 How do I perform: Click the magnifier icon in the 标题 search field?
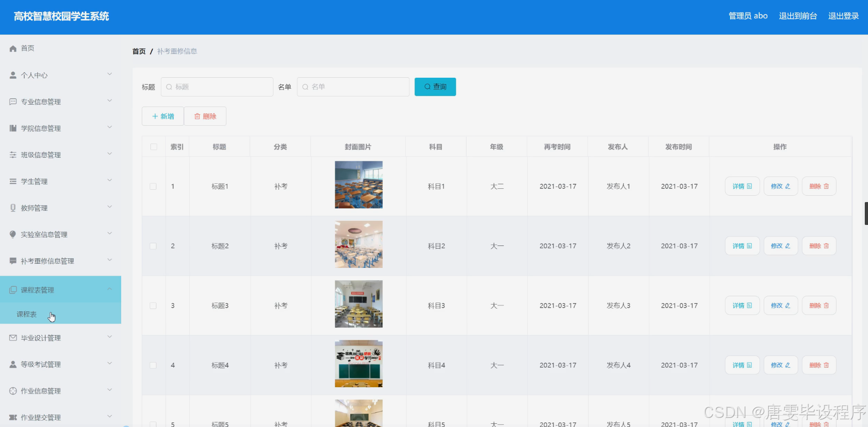tap(169, 87)
